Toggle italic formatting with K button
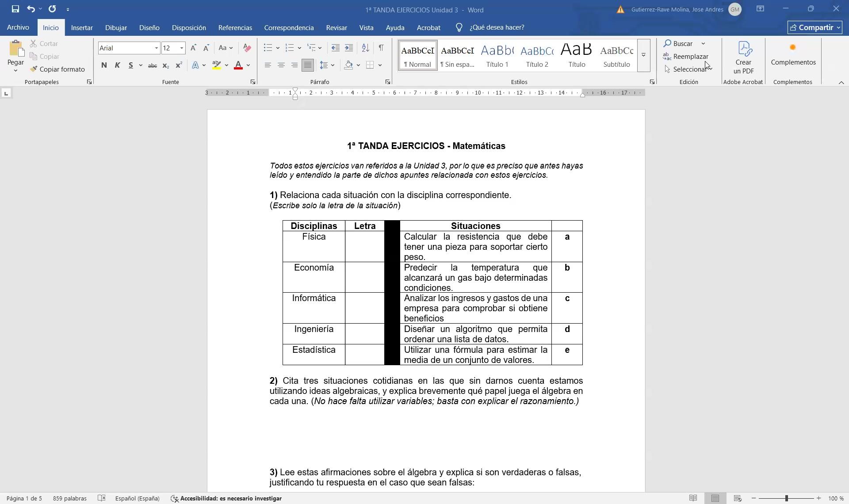The height and width of the screenshot is (504, 849). [x=117, y=65]
